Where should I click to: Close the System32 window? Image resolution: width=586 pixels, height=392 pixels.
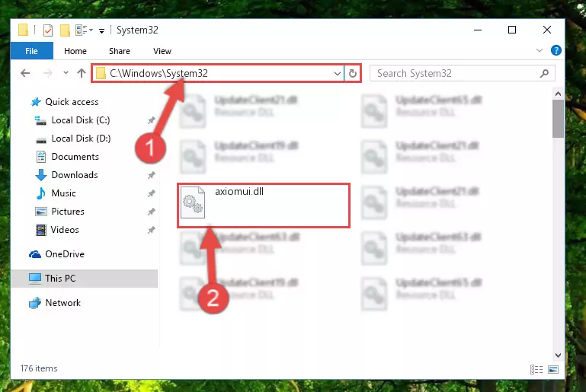point(547,30)
